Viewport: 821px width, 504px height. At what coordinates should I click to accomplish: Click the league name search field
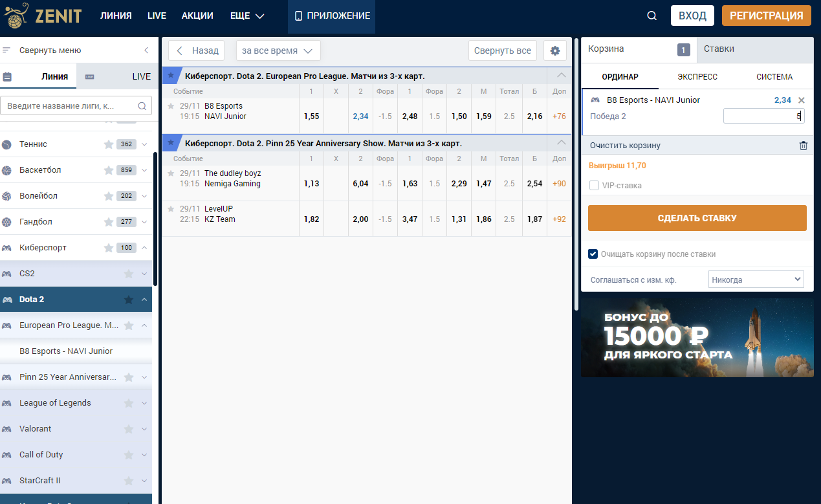(76, 105)
